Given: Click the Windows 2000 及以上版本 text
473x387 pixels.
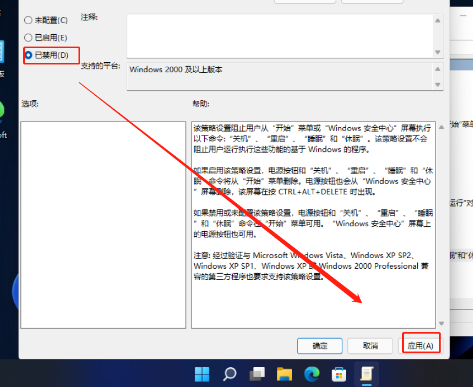Looking at the screenshot, I should click(176, 69).
